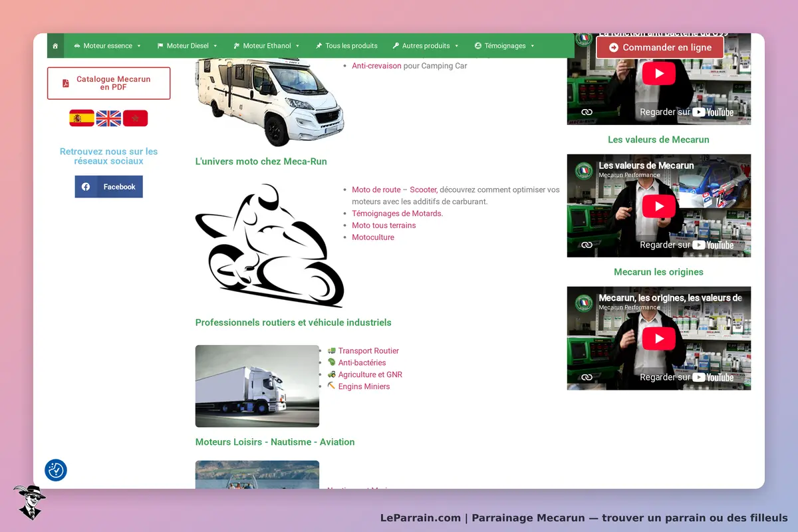Open the cookie consent round icon
This screenshot has width=798, height=532.
[x=56, y=470]
